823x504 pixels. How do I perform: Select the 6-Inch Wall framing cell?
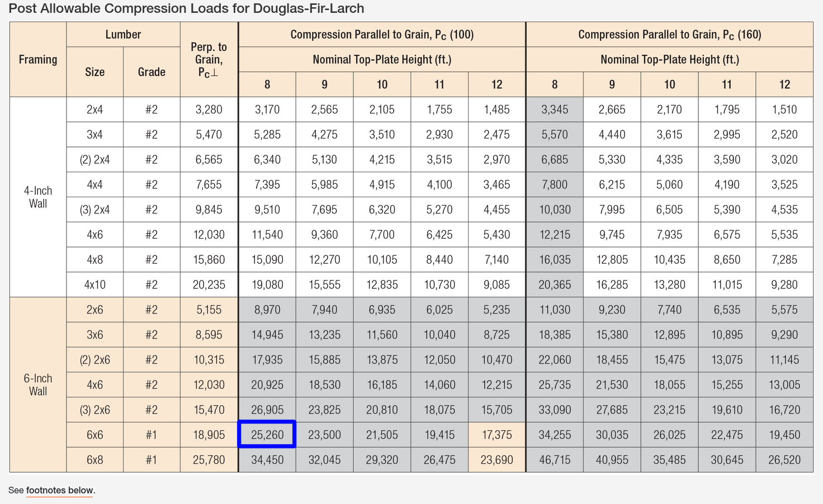tap(38, 385)
